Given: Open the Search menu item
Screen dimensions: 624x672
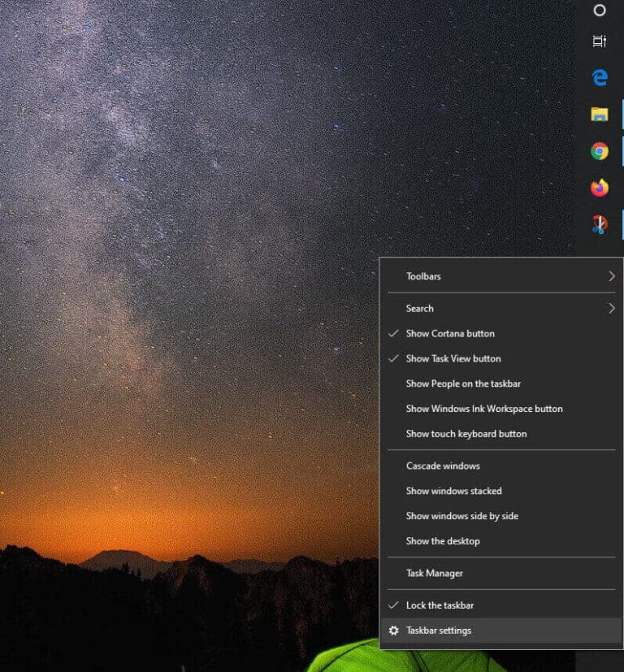Looking at the screenshot, I should click(501, 309).
